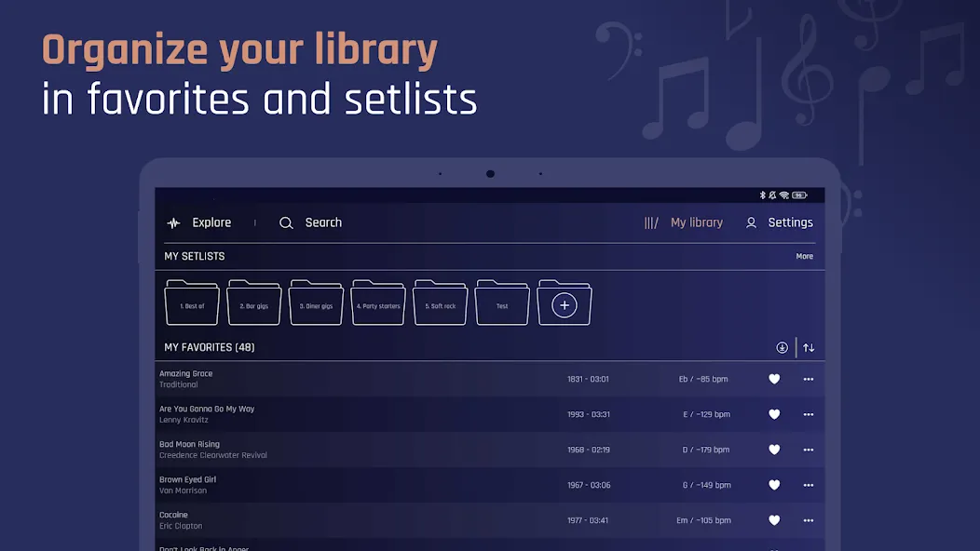Click 'Eb / ~85 bpm' key info
The width and height of the screenshot is (980, 551).
703,379
